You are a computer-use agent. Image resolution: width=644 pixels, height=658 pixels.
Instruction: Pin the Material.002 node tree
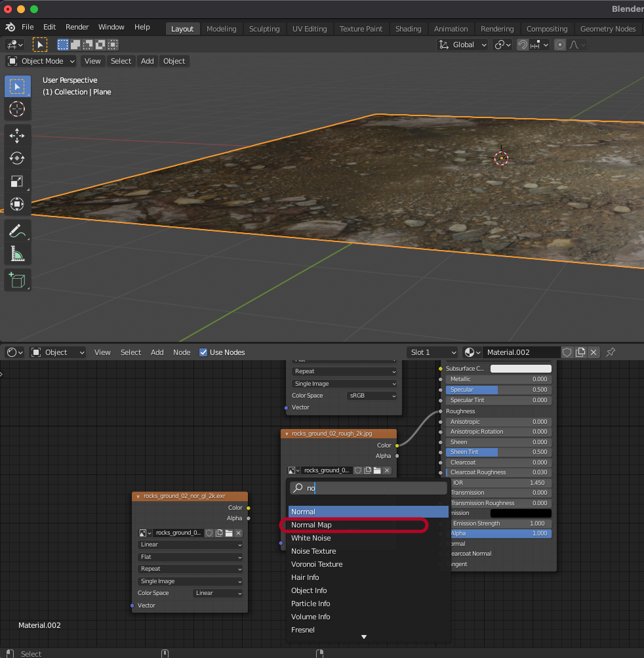click(x=611, y=352)
